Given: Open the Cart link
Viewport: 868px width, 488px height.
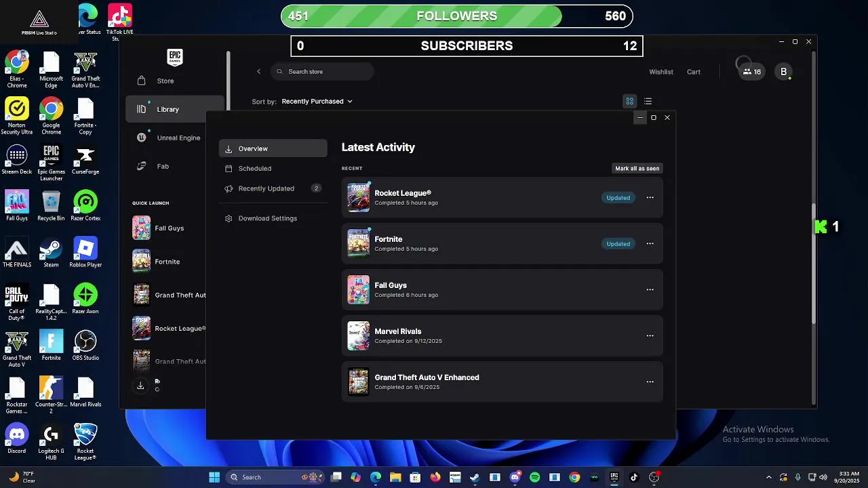Looking at the screenshot, I should point(693,72).
